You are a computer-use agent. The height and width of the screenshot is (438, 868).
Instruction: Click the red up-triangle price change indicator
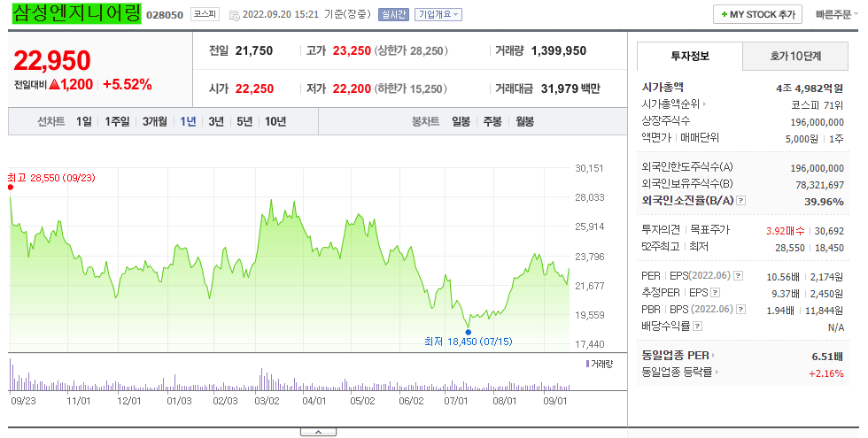tap(54, 85)
